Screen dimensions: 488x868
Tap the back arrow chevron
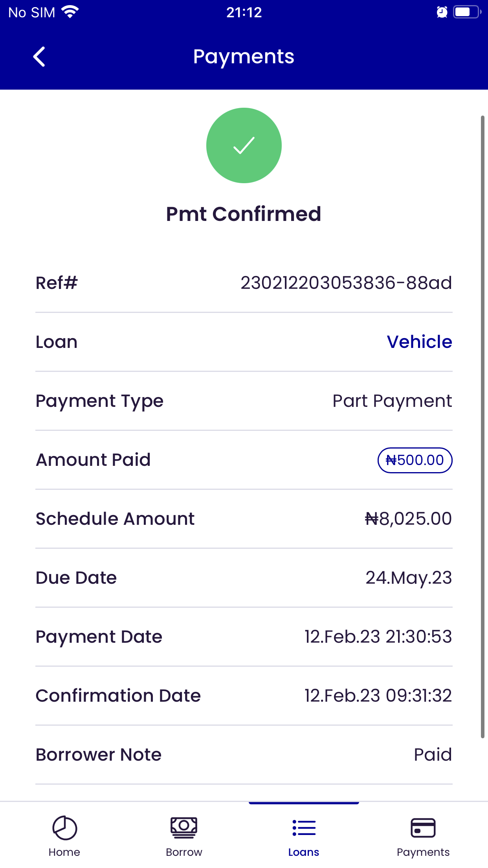(39, 57)
